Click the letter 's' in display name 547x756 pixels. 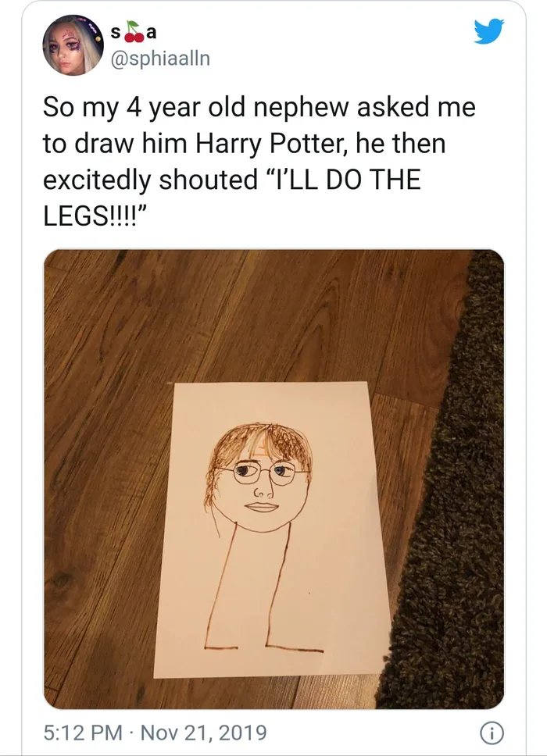[116, 32]
